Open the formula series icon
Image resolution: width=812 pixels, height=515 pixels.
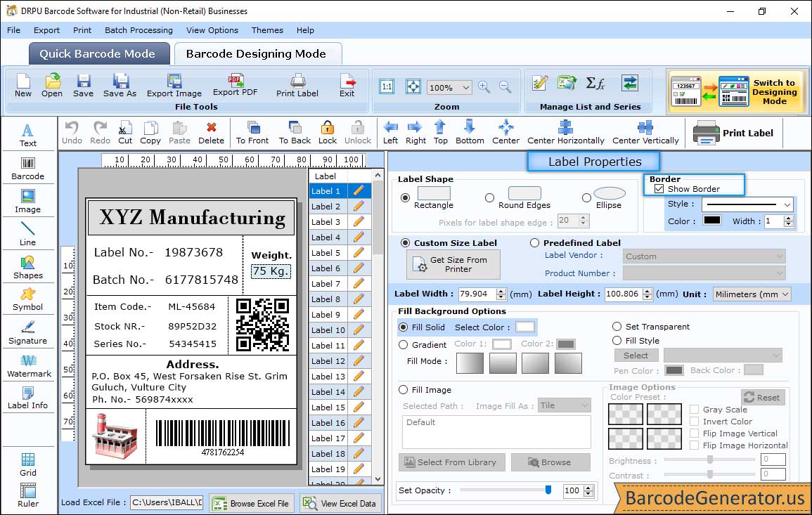click(595, 83)
